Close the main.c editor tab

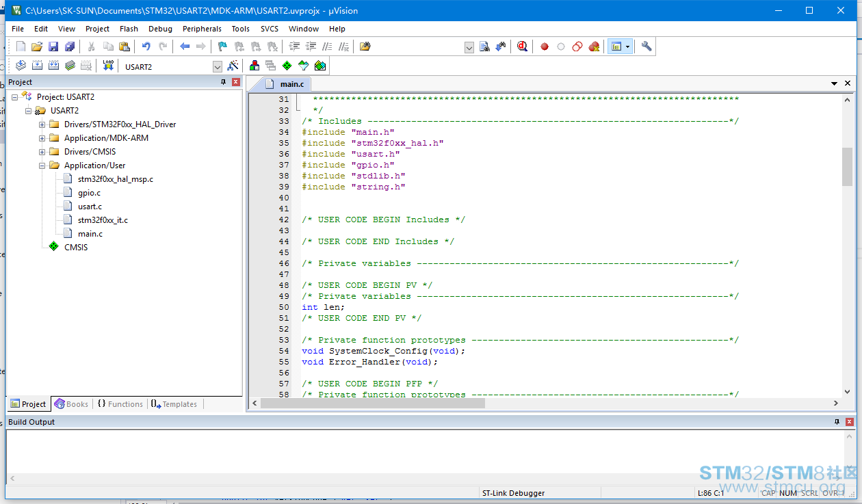(x=848, y=83)
